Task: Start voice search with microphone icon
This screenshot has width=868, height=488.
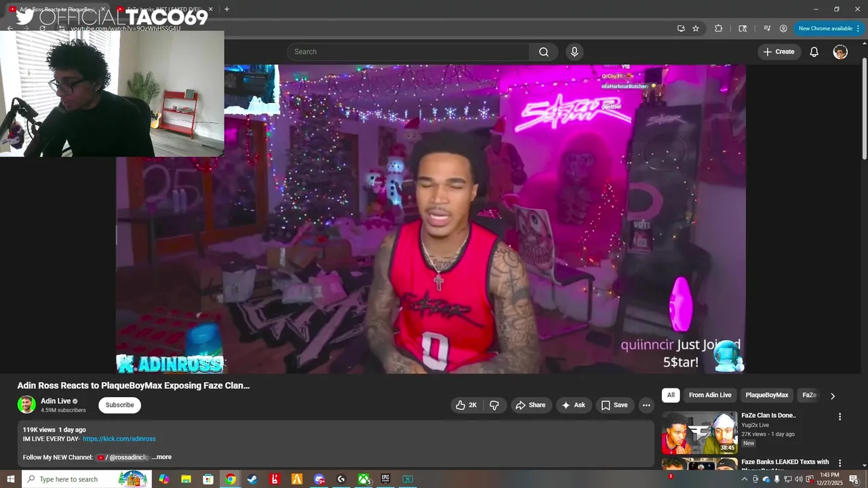Action: click(x=574, y=52)
